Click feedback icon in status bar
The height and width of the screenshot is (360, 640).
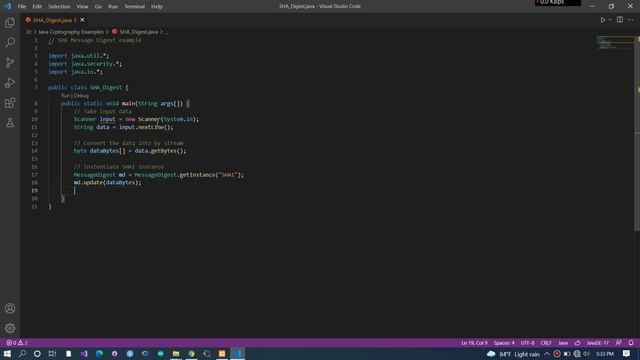click(619, 343)
